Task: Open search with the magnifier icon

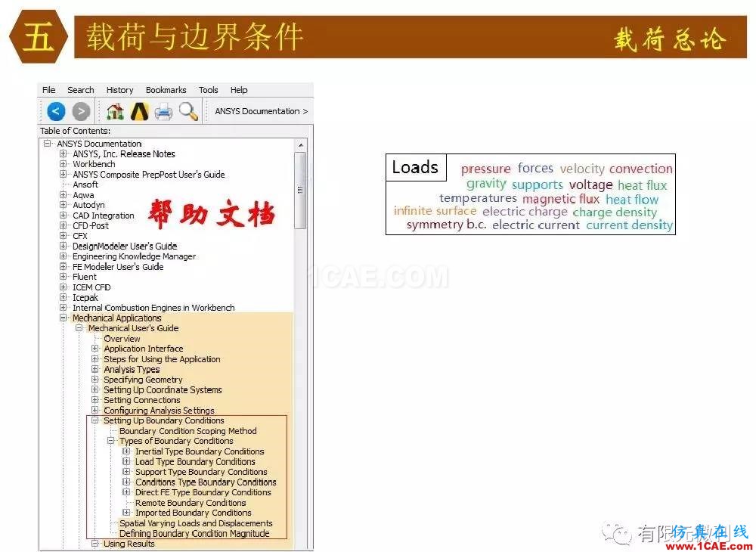Action: pos(188,112)
